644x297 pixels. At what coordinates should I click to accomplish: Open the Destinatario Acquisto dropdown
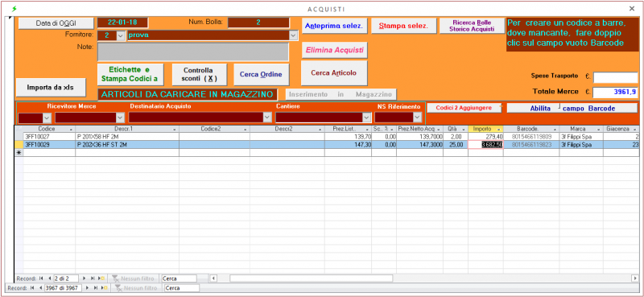click(x=267, y=118)
